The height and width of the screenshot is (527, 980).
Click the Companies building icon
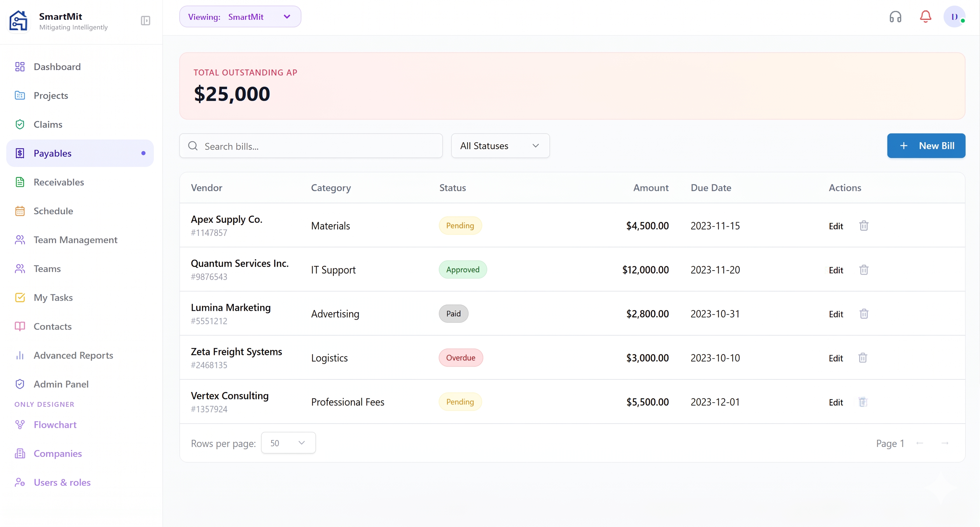click(20, 453)
